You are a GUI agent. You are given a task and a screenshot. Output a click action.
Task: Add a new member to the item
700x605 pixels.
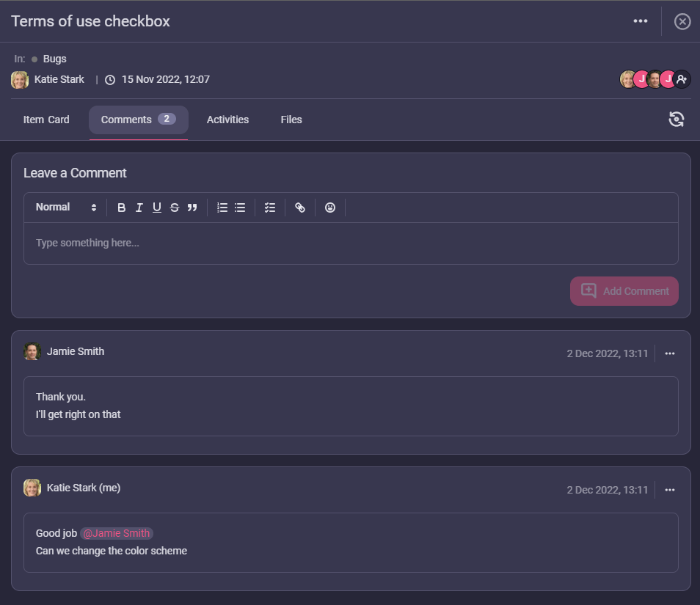click(682, 79)
